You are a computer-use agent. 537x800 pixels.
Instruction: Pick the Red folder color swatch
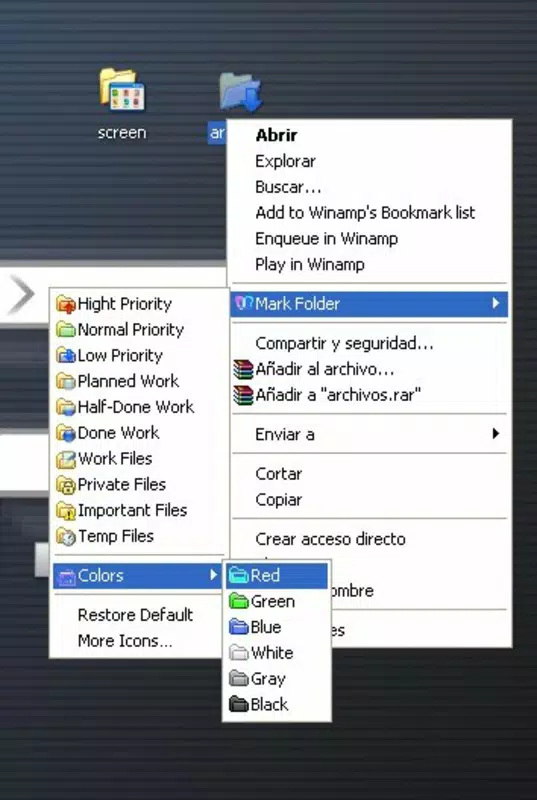pos(238,576)
